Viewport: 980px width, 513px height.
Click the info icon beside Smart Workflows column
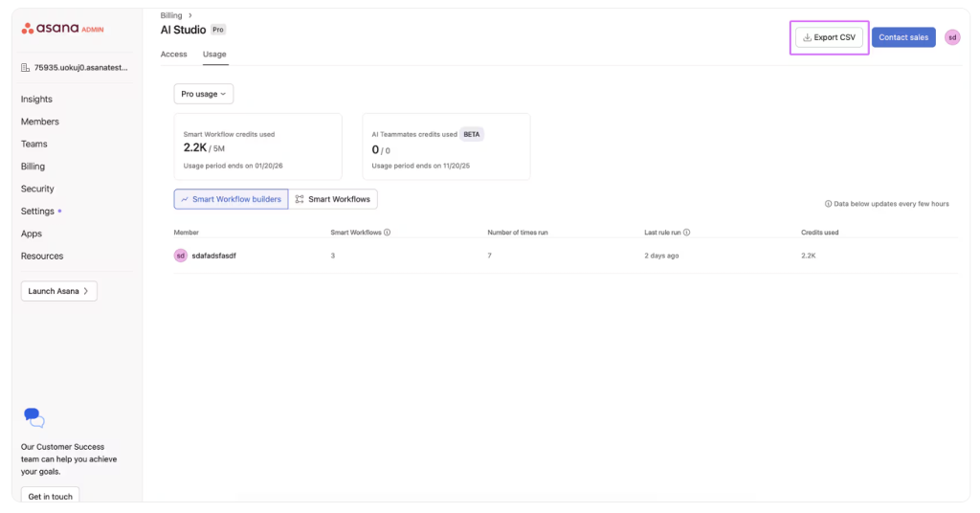[387, 232]
